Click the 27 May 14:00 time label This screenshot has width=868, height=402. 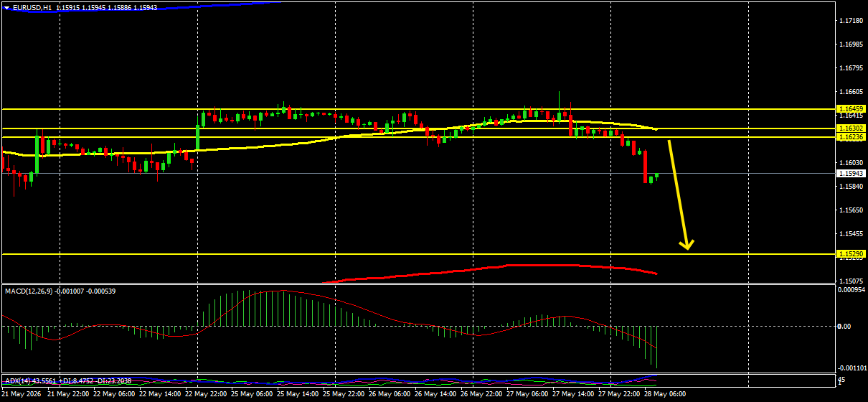tap(574, 395)
